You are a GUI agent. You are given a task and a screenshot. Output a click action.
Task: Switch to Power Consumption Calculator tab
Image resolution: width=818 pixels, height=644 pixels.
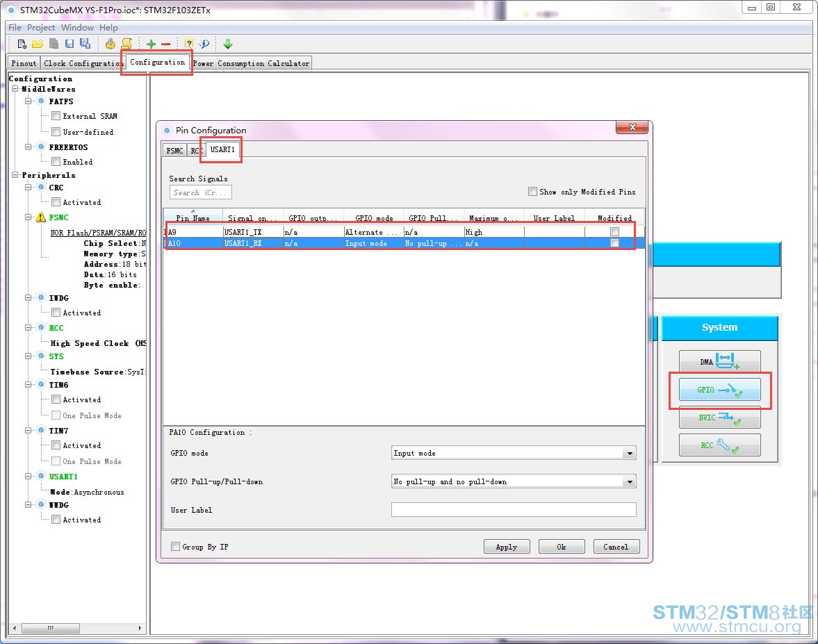(x=252, y=63)
